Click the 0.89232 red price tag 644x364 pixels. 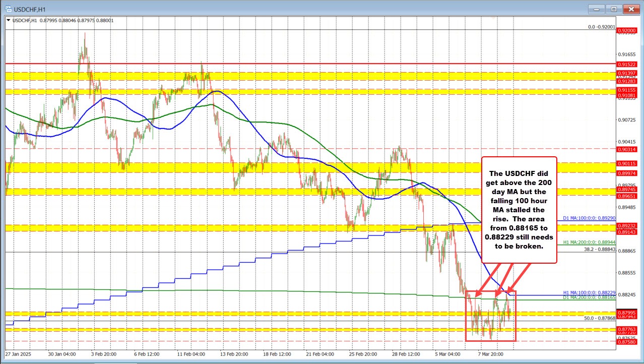[628, 225]
